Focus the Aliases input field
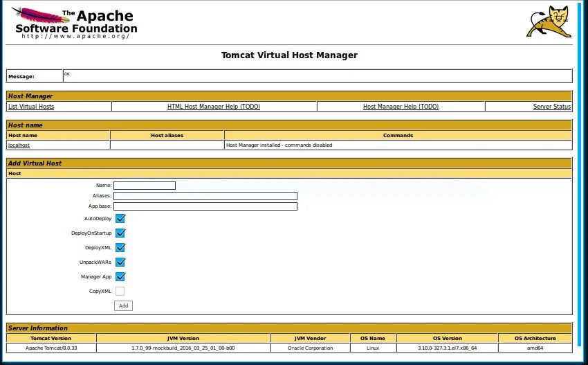 point(205,196)
